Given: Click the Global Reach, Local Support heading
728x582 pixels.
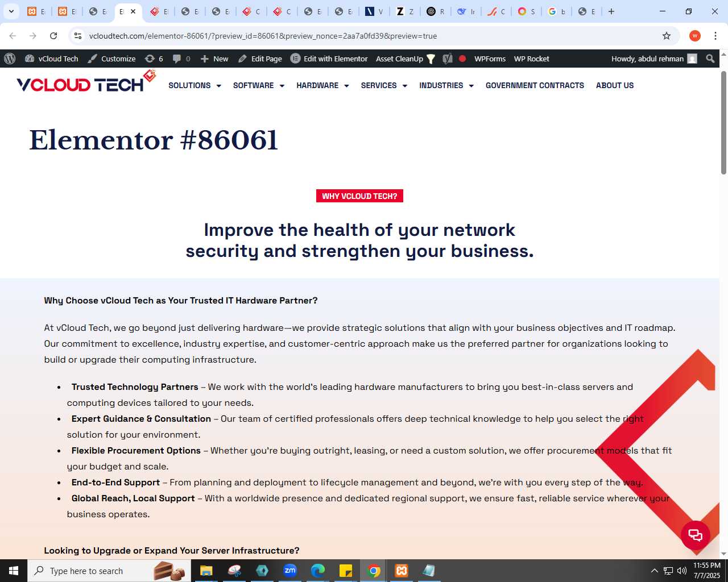Looking at the screenshot, I should tap(133, 498).
